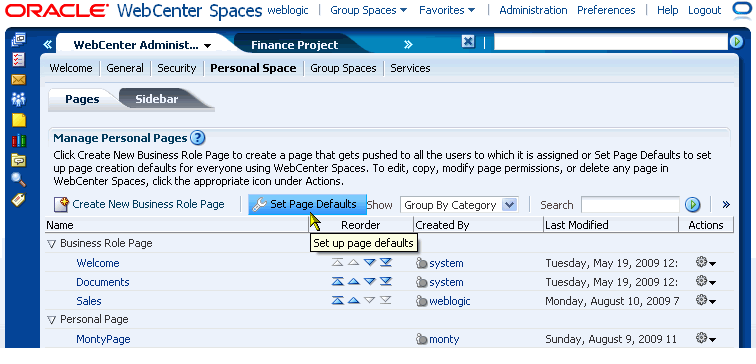Open the MontyPage link
The height and width of the screenshot is (364, 756).
click(103, 339)
